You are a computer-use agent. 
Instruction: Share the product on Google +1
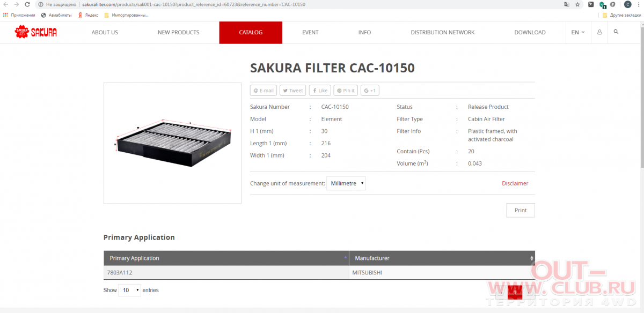370,91
